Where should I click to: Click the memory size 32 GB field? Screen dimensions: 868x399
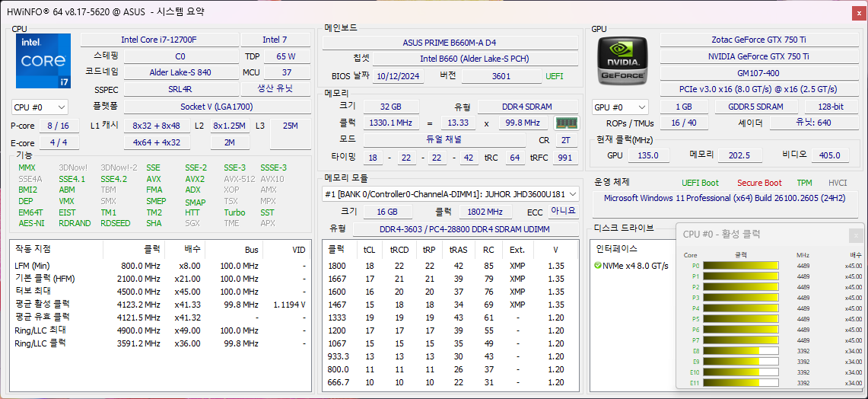click(391, 107)
